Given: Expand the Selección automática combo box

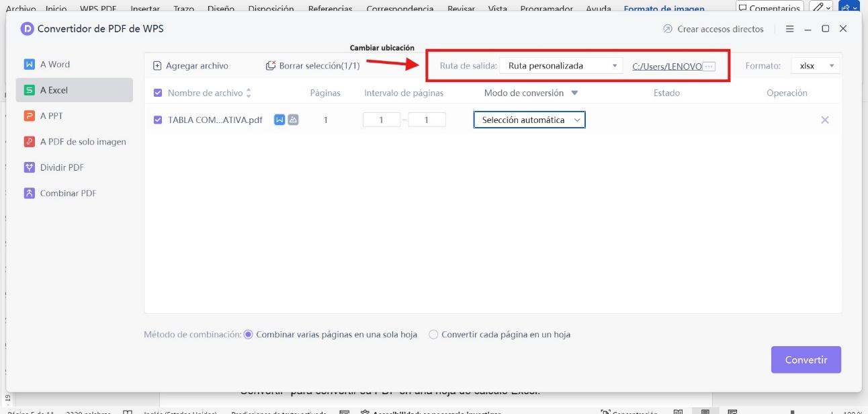Looking at the screenshot, I should pos(529,120).
